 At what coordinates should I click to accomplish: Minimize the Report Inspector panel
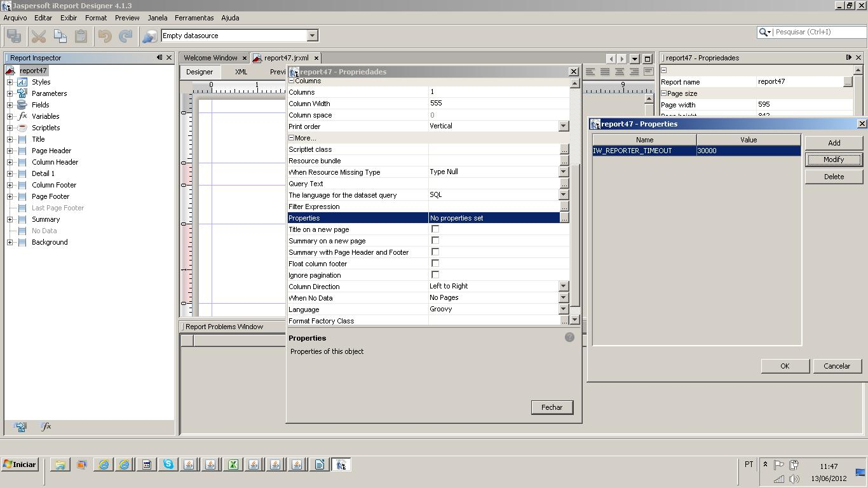pyautogui.click(x=159, y=58)
